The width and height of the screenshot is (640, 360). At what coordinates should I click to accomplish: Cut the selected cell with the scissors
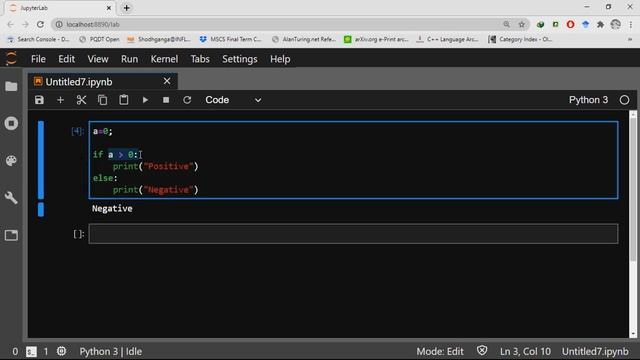click(x=81, y=100)
